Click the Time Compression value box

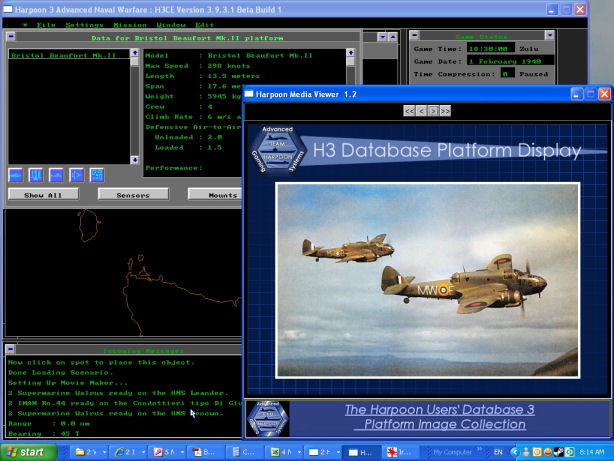pos(506,74)
